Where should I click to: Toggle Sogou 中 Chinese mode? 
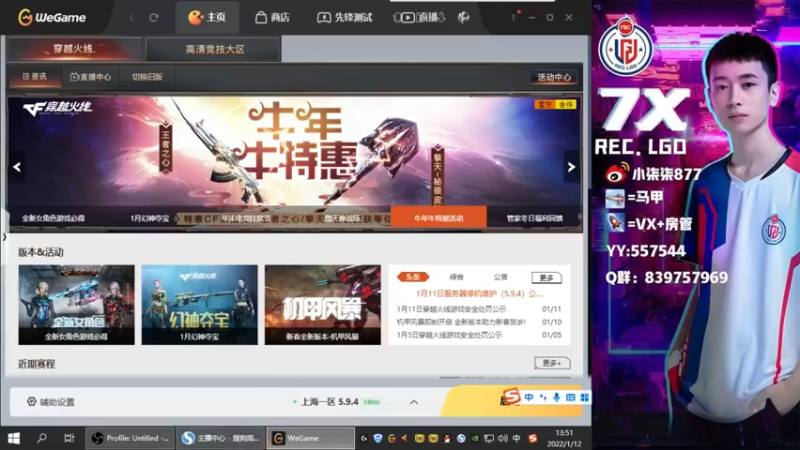point(529,397)
